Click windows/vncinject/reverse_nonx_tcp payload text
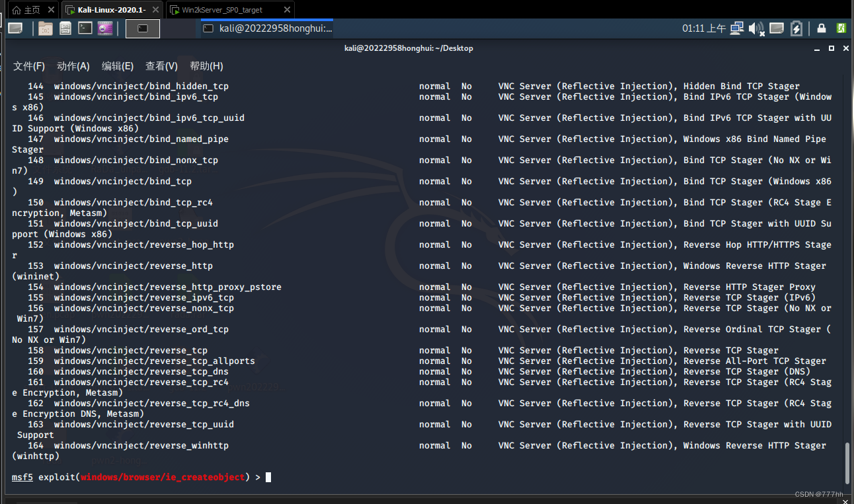The image size is (854, 504). point(144,308)
